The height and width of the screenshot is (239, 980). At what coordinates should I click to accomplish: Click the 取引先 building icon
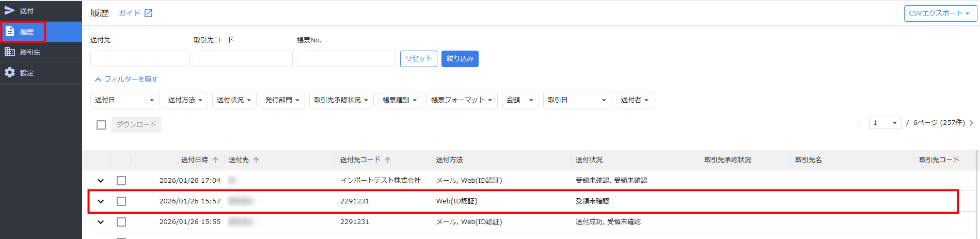[9, 52]
